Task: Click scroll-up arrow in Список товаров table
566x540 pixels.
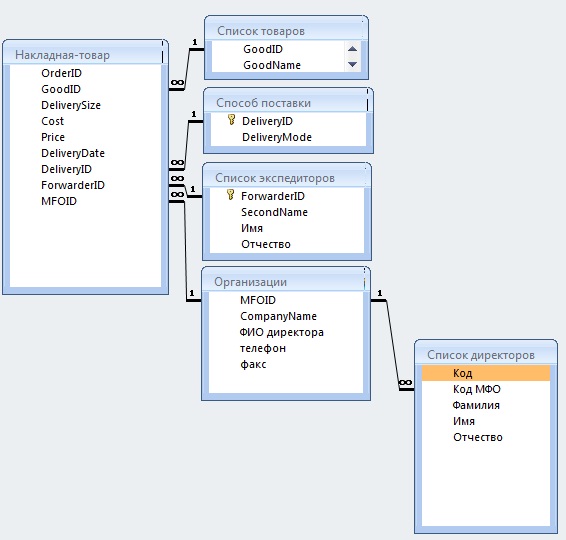Action: pos(352,49)
